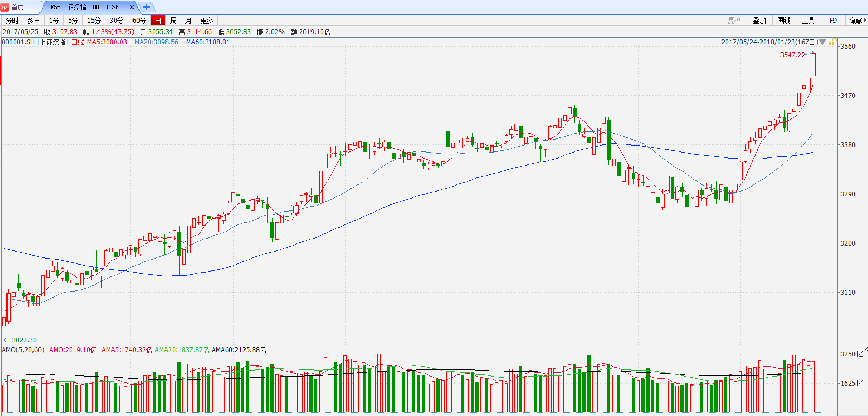This screenshot has width=868, height=416.
Task: Click the date range link 2017/05/24-2018/01/23(167日)
Action: pos(770,42)
